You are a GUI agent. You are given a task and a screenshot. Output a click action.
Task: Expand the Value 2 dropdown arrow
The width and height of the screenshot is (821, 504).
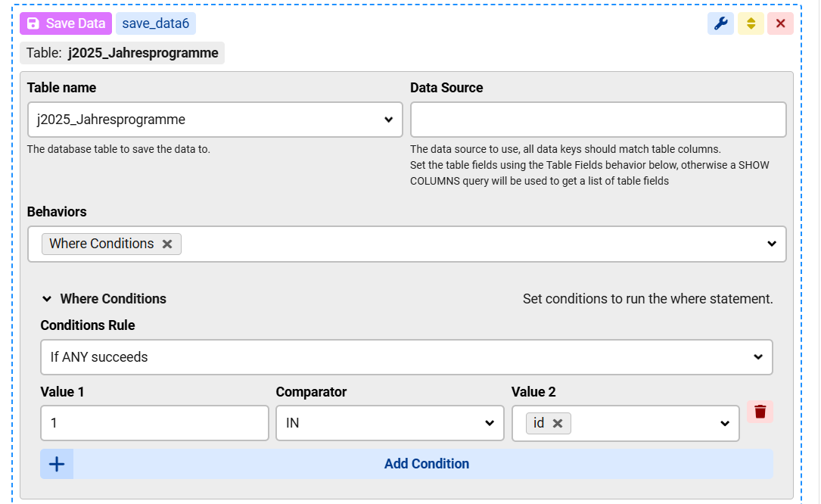tap(725, 423)
